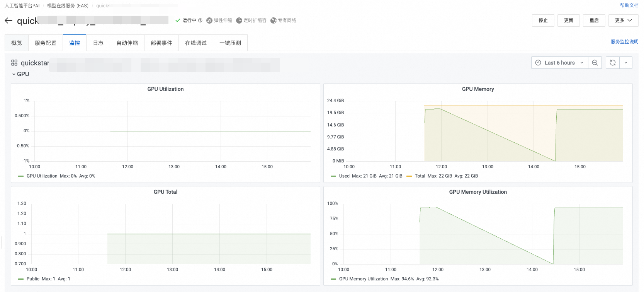Click the dashboard grid icon

14,63
